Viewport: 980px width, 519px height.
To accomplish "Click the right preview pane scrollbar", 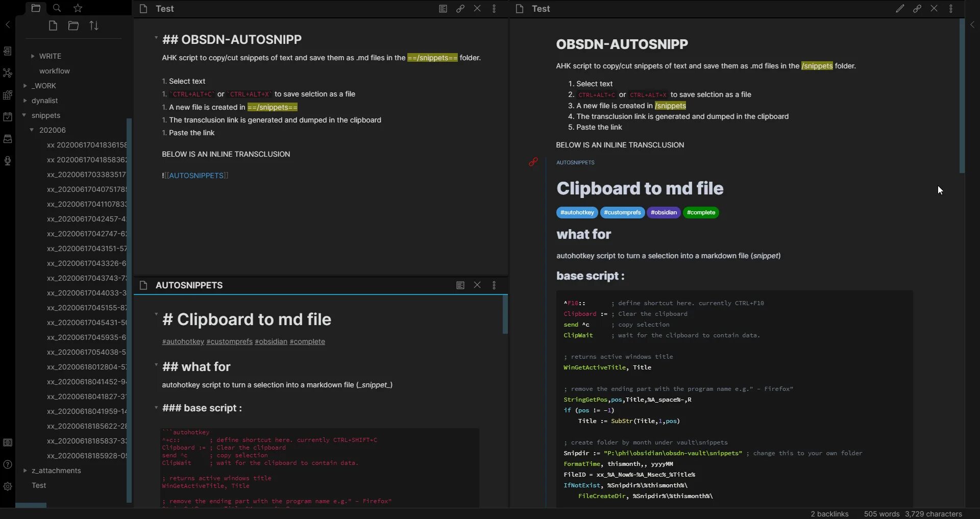I will tap(962, 96).
